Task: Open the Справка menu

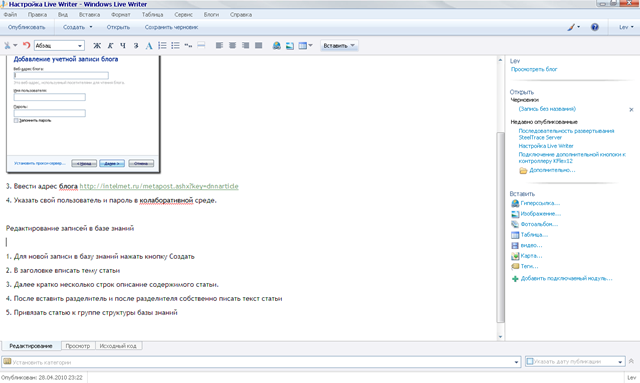Action: 240,15
